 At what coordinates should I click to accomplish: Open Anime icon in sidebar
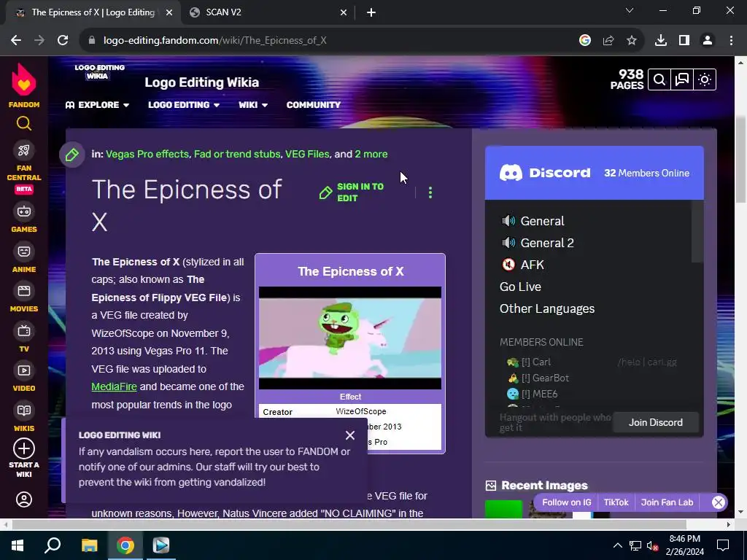click(24, 251)
